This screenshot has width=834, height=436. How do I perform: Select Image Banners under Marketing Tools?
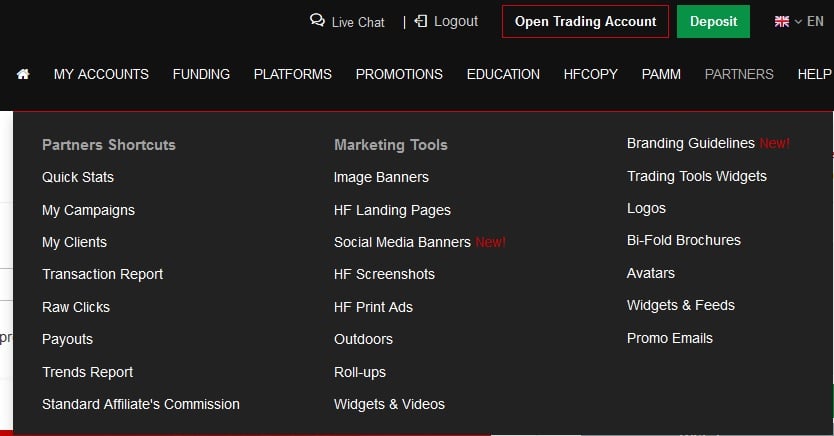click(381, 177)
